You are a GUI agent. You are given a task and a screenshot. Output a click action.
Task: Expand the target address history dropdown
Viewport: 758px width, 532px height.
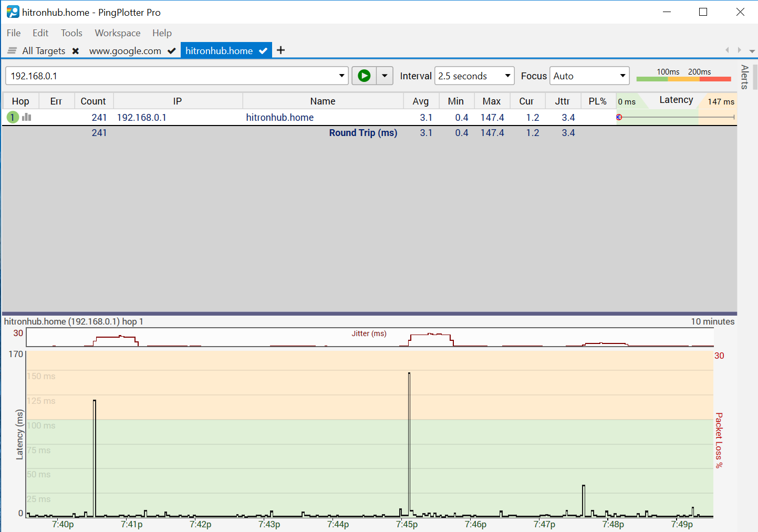pos(342,76)
